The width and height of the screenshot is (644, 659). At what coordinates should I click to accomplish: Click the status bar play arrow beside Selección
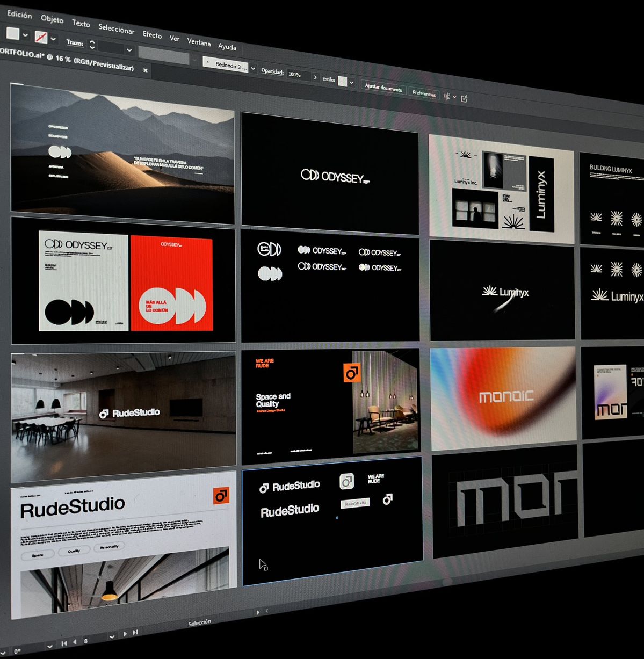click(x=257, y=612)
